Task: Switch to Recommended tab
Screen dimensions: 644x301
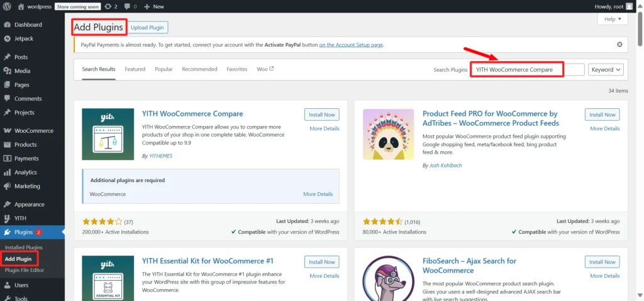Action: pyautogui.click(x=199, y=69)
